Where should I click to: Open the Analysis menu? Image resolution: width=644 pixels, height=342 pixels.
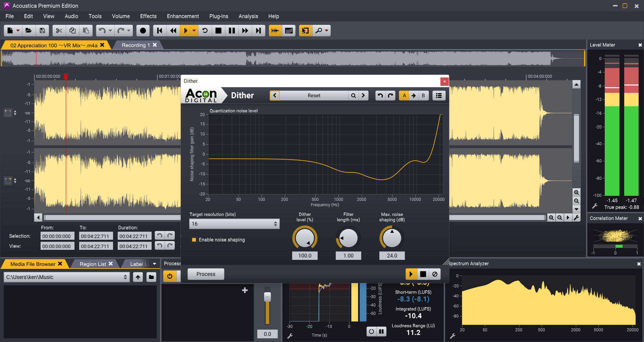248,16
